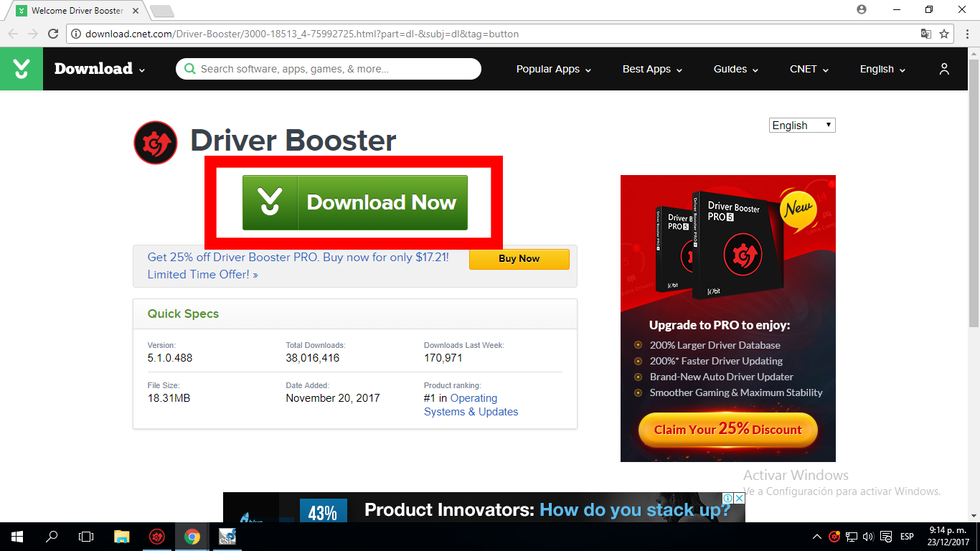Open Driver Booster from the taskbar

157,537
